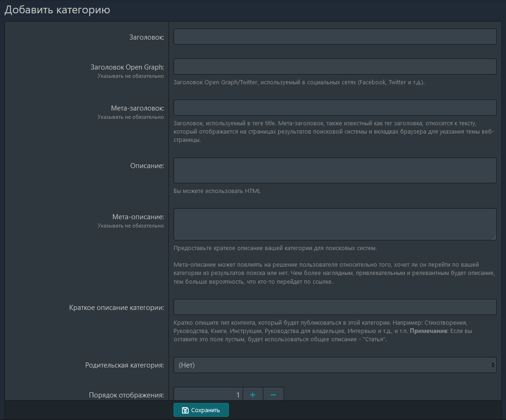Focus the Мета-описание text area
Screen dimensions: 506x420
click(x=335, y=224)
